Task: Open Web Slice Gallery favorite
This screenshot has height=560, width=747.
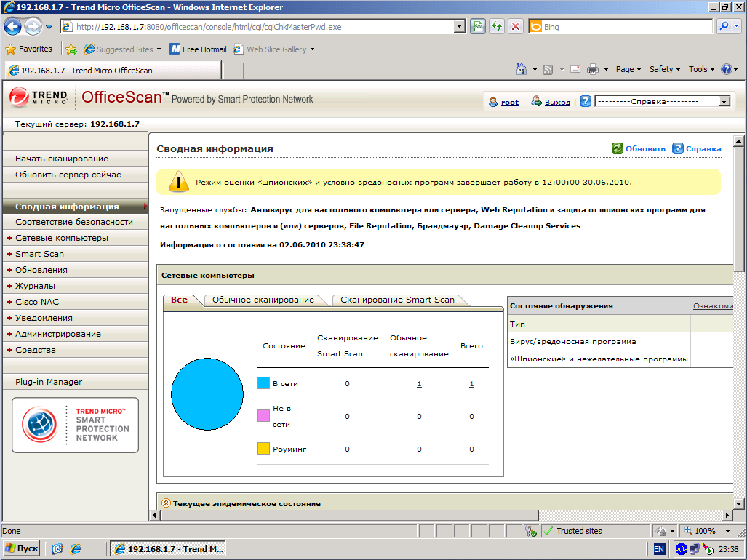Action: tap(274, 49)
